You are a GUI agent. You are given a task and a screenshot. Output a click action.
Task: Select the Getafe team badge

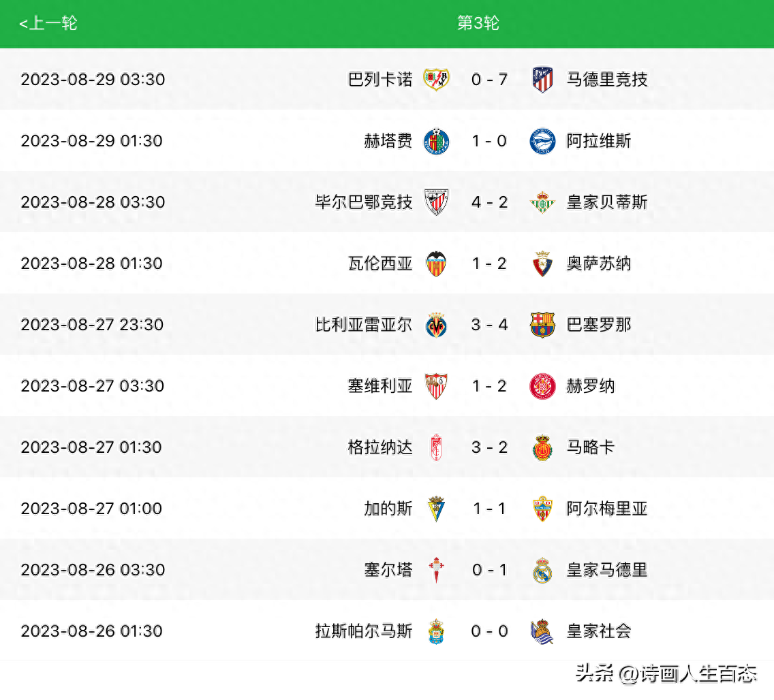[x=436, y=141]
